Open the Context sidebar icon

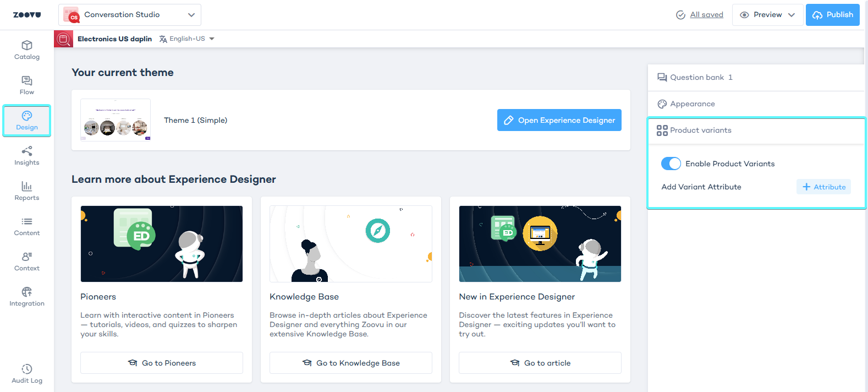(x=26, y=261)
